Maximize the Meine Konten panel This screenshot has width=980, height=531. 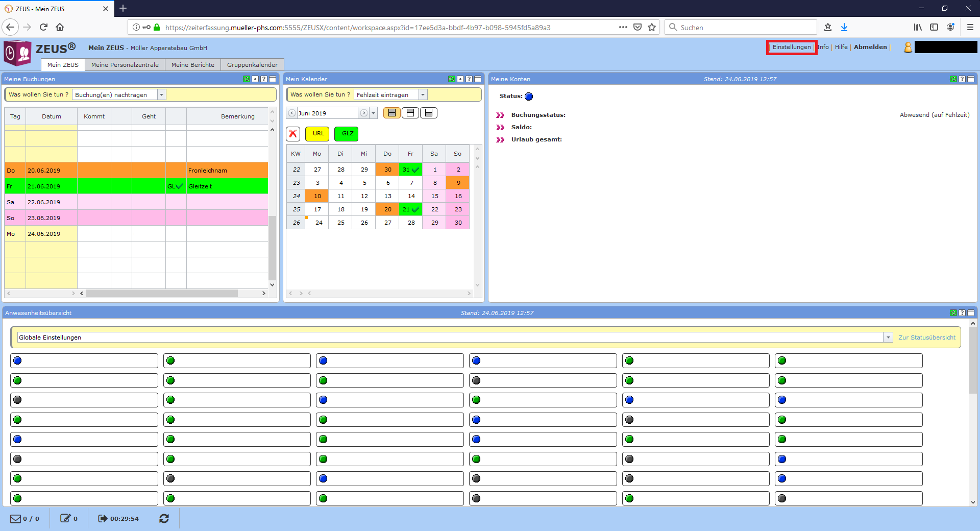(x=971, y=79)
